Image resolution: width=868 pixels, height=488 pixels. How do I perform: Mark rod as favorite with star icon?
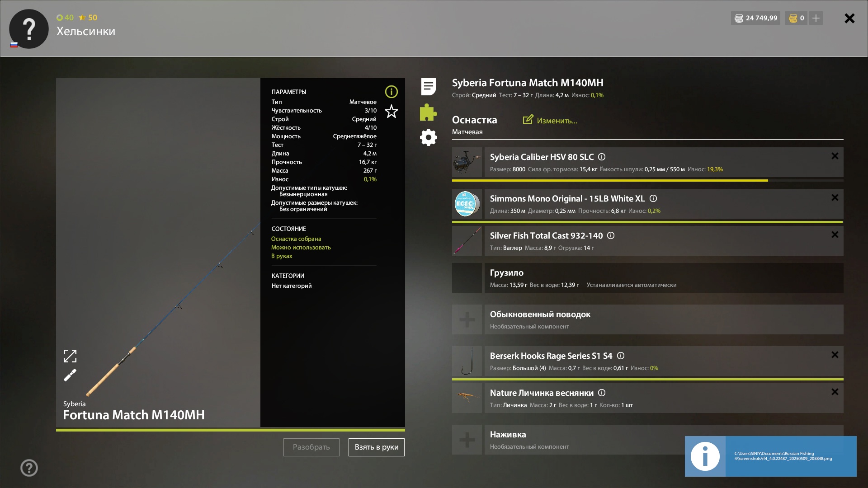coord(392,111)
